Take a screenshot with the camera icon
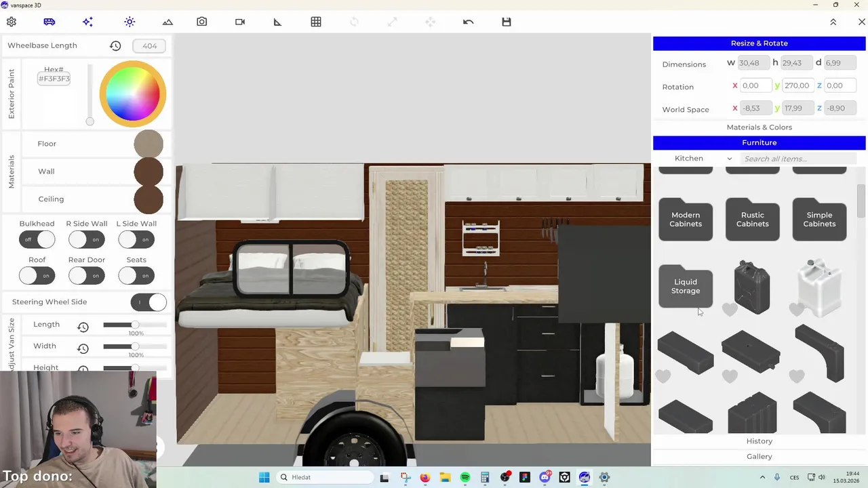The height and width of the screenshot is (488, 868). pyautogui.click(x=202, y=22)
